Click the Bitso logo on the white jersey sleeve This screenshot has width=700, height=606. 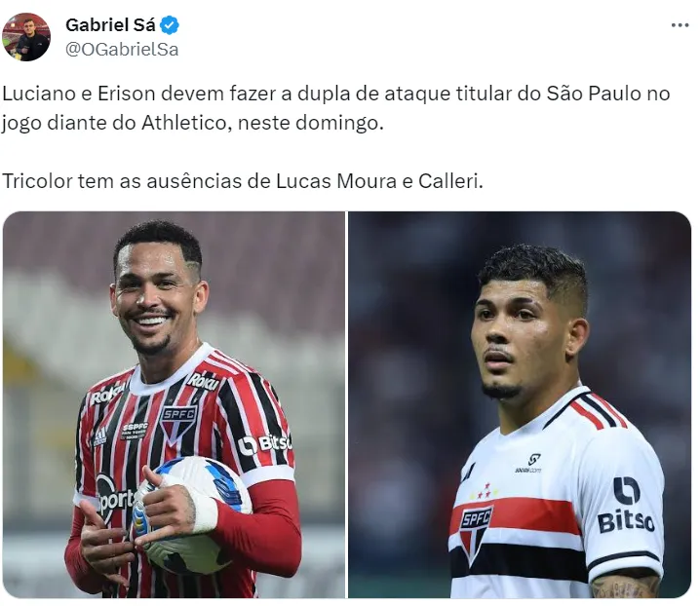coord(626,505)
